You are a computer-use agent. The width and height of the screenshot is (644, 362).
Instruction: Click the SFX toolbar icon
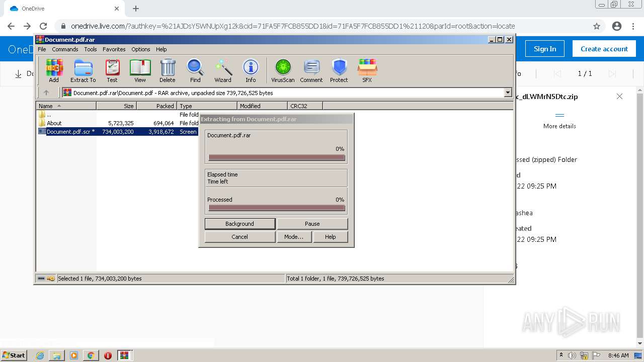point(367,70)
